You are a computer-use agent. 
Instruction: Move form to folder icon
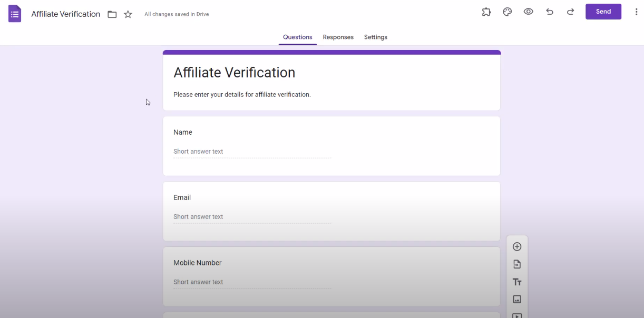pos(112,14)
